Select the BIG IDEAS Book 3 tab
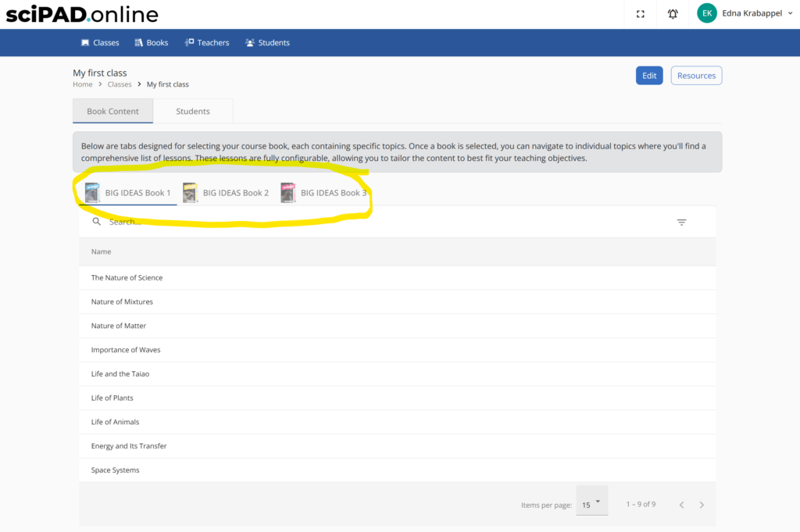800x532 pixels. point(324,193)
